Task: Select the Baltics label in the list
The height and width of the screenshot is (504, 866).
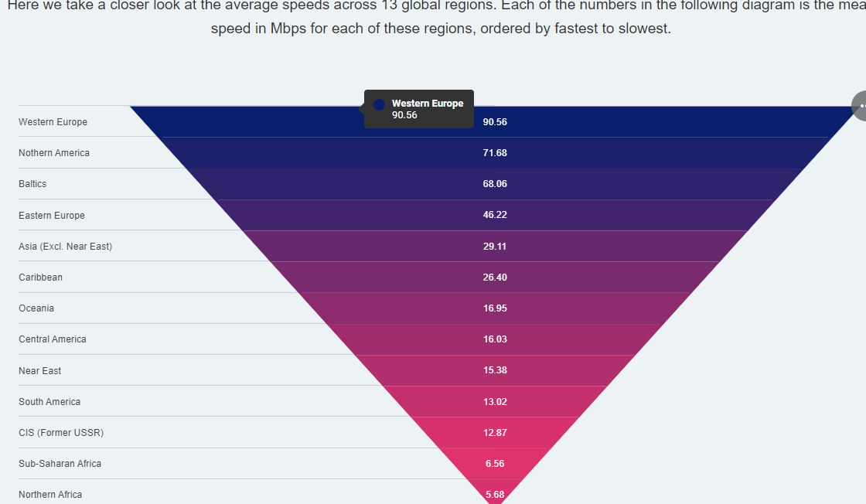Action: (32, 184)
